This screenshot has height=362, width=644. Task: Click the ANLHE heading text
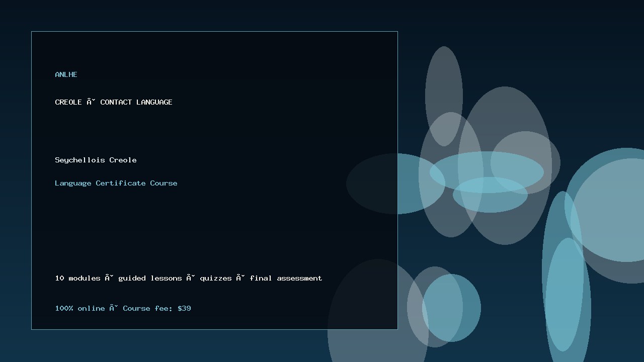66,74
